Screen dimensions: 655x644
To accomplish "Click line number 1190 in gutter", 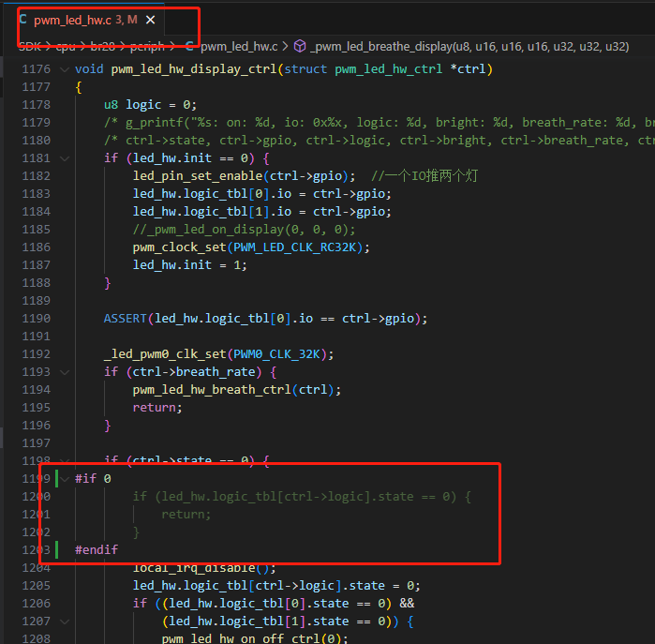I will coord(36,319).
